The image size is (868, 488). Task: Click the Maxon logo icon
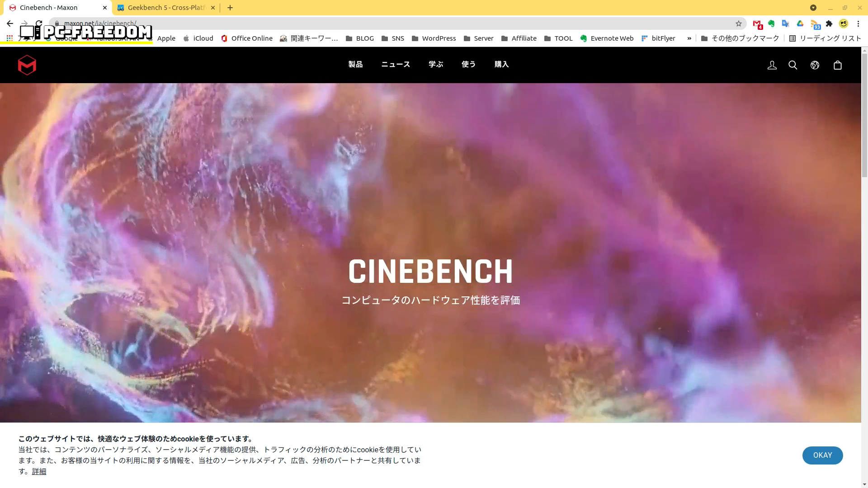pos(27,65)
